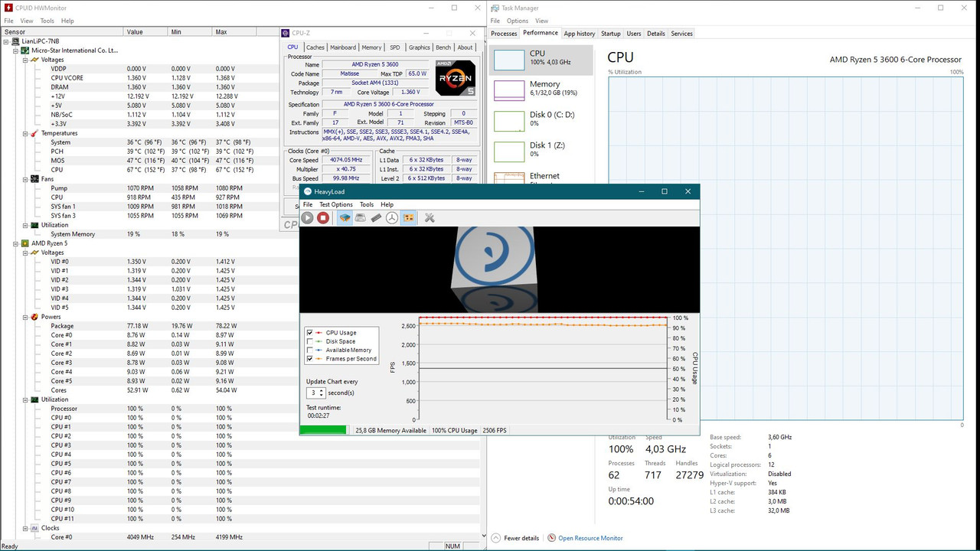Switch to the Mainboard tab in CPU-Z
Image resolution: width=980 pixels, height=551 pixels.
pyautogui.click(x=343, y=47)
